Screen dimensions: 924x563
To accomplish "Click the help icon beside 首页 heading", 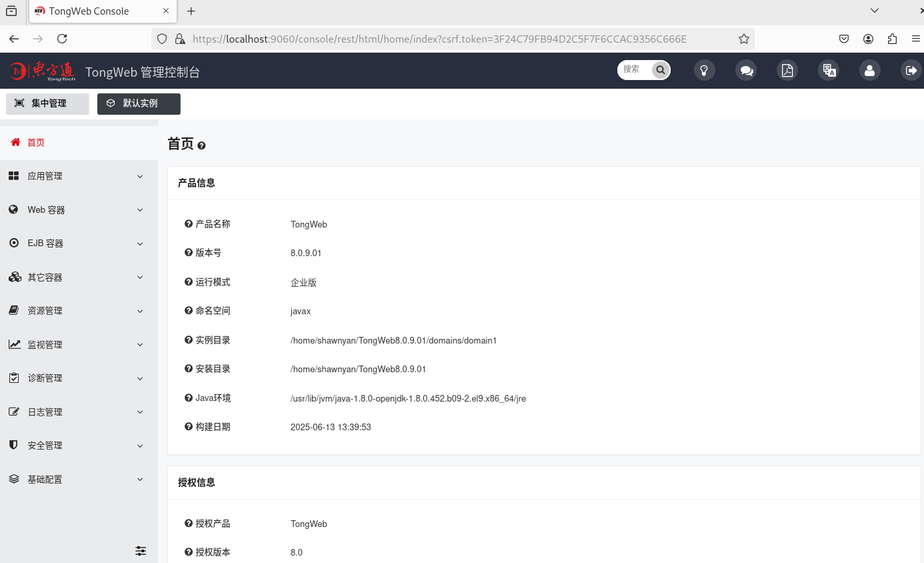I will point(201,145).
